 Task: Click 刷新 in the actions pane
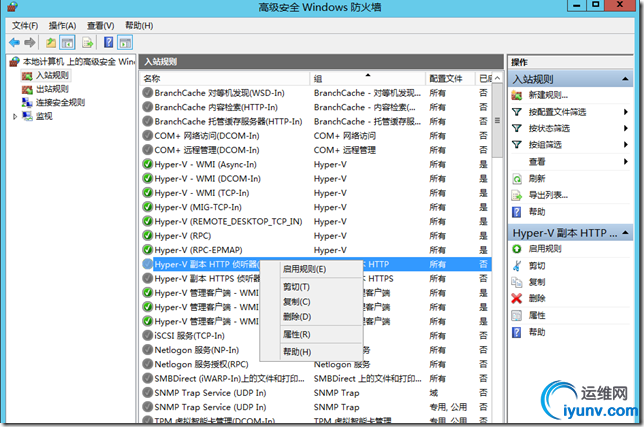click(537, 178)
